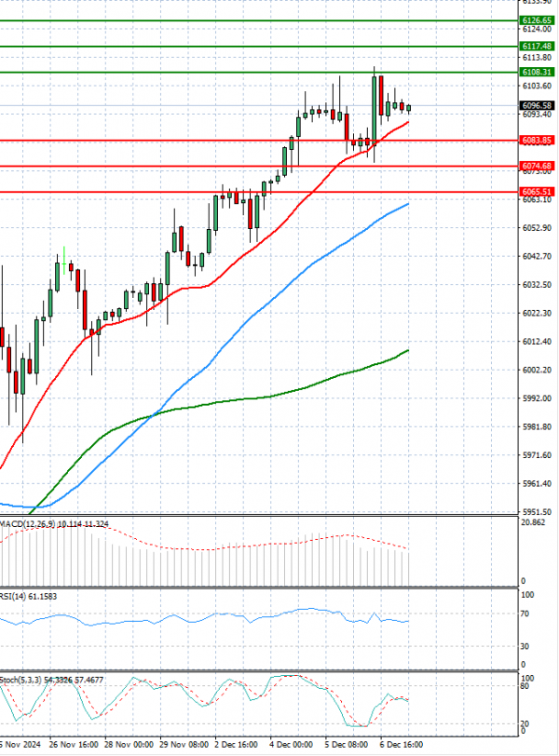Viewport: 559px width, 756px height.
Task: Select the red horizontal line at 6065.51
Action: [x=259, y=192]
